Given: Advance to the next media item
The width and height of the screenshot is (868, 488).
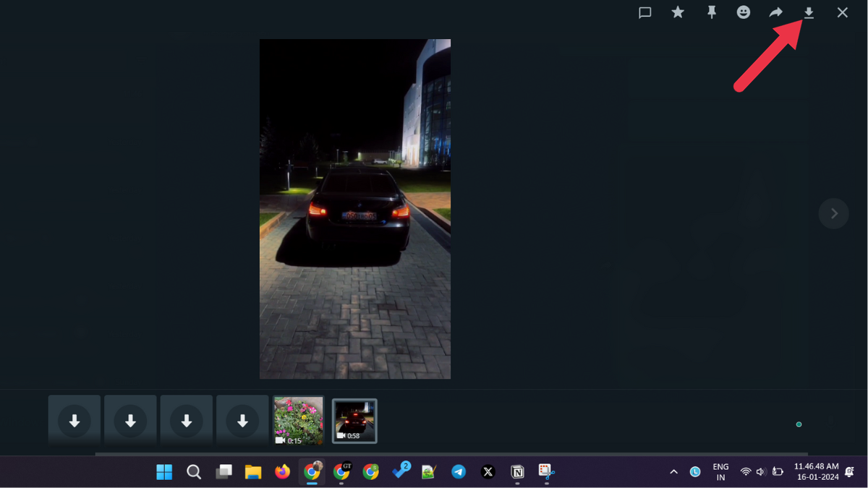Looking at the screenshot, I should (833, 213).
